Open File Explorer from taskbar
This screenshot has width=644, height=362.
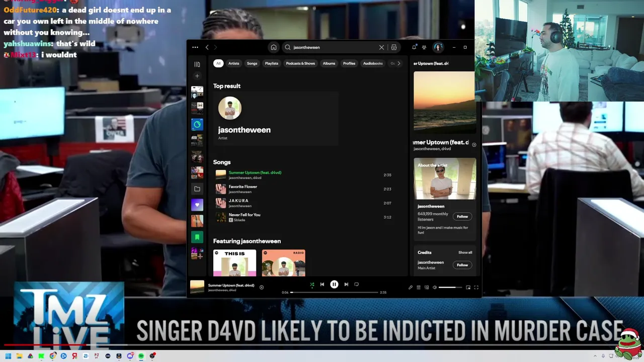(x=19, y=356)
